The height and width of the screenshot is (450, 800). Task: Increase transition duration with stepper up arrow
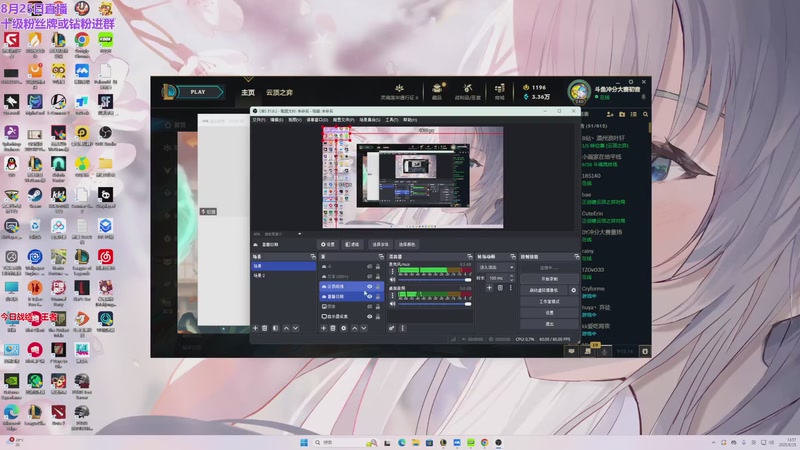click(511, 276)
